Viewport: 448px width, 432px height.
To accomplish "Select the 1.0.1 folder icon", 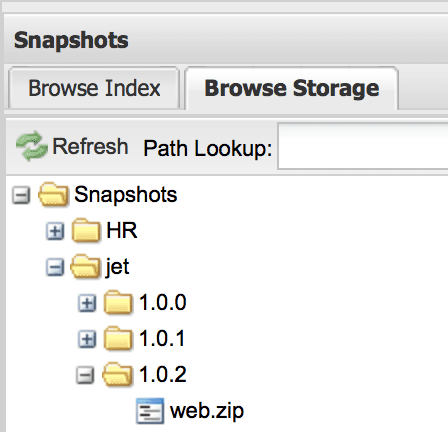I will [x=118, y=338].
